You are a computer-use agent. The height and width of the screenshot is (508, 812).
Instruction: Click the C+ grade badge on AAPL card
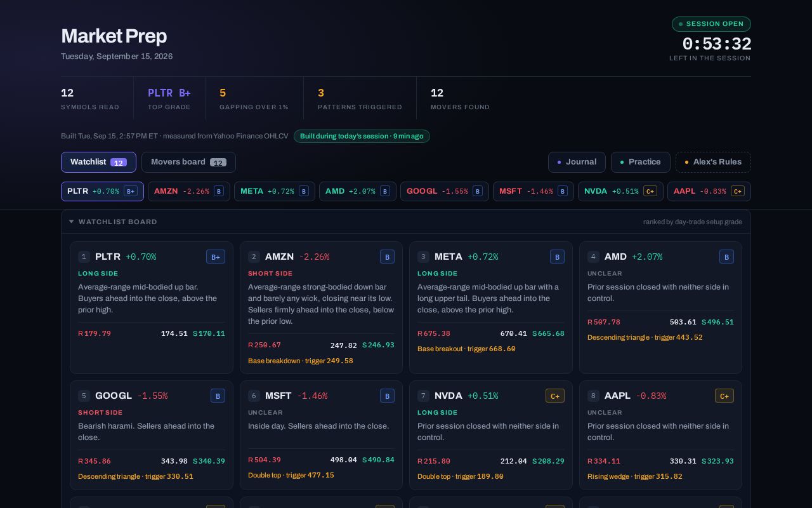724,396
